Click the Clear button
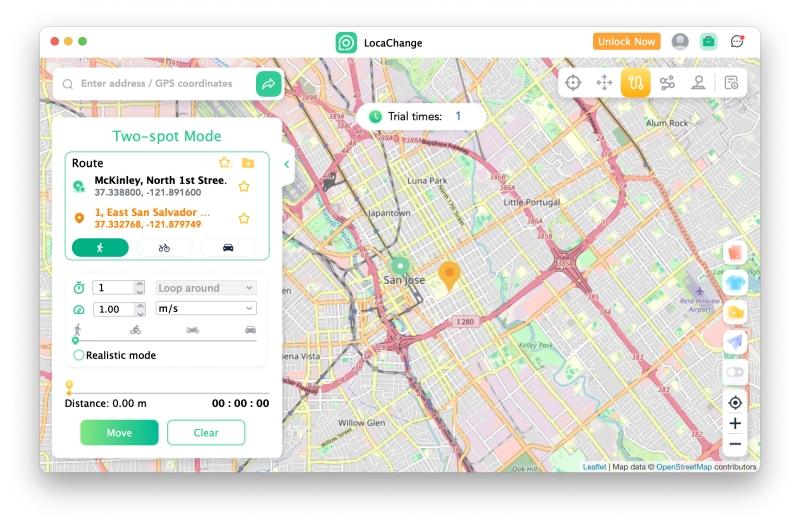The width and height of the screenshot is (800, 525). [206, 433]
